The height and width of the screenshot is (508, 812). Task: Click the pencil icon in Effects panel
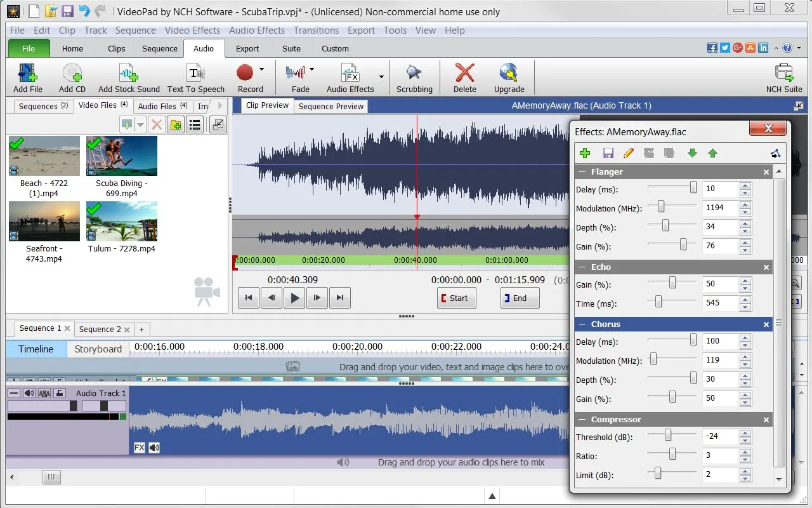pyautogui.click(x=628, y=153)
